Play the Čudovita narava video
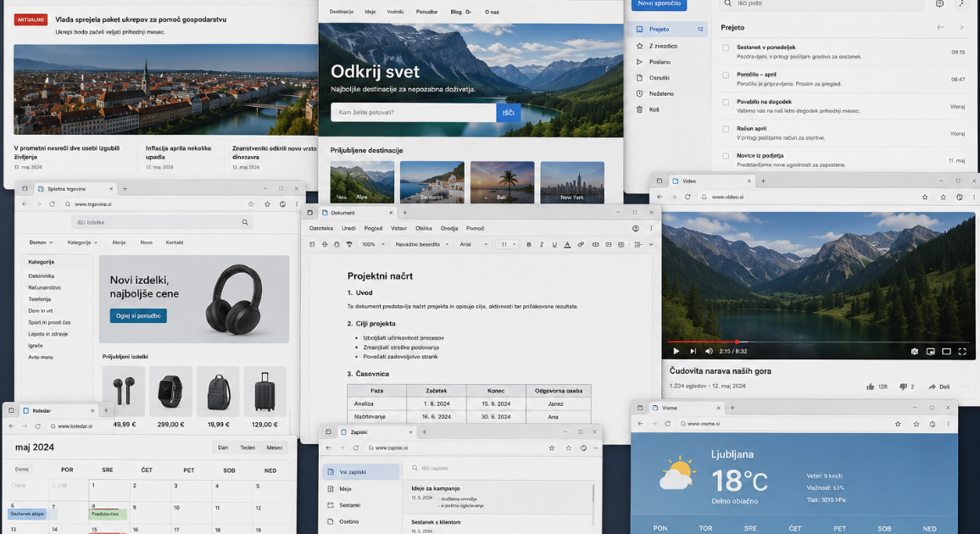Image resolution: width=980 pixels, height=534 pixels. (676, 351)
